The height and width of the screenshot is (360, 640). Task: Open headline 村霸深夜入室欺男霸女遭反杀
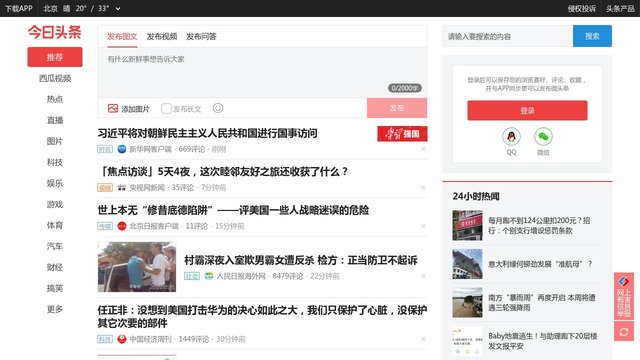coord(301,260)
